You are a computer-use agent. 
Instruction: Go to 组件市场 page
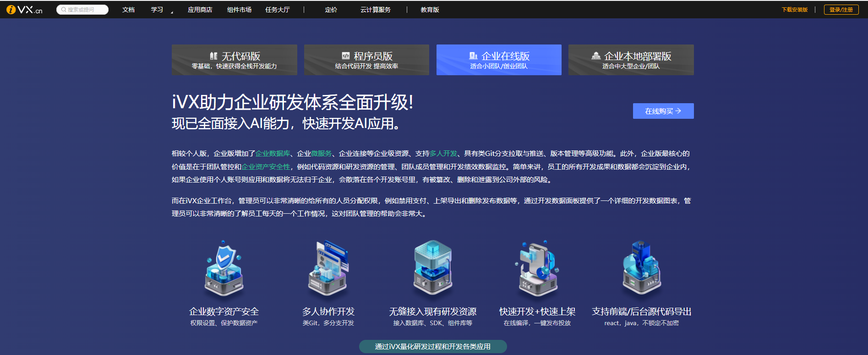point(239,10)
